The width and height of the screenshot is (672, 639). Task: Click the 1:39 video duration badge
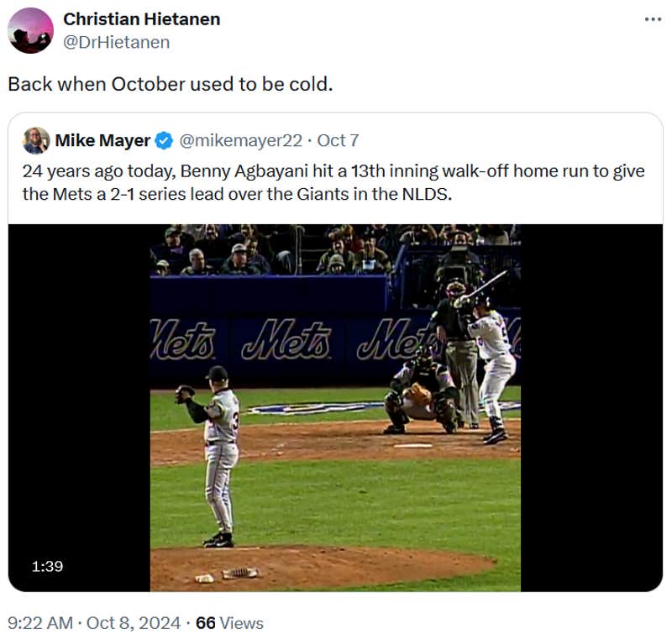pyautogui.click(x=48, y=567)
